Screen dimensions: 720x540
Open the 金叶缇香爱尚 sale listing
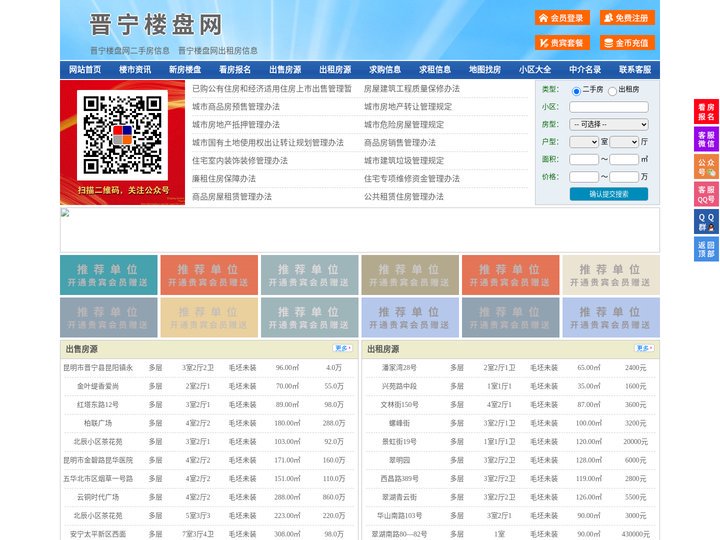pyautogui.click(x=98, y=386)
